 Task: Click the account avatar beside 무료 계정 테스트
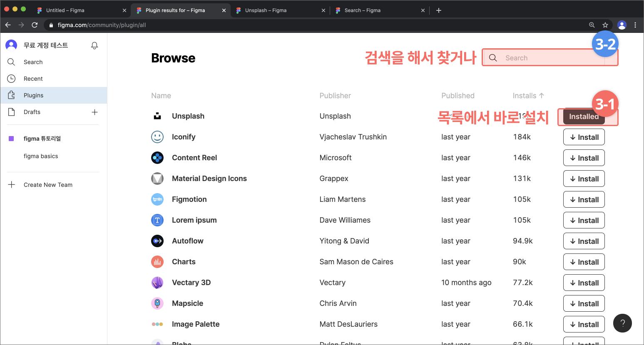(11, 45)
